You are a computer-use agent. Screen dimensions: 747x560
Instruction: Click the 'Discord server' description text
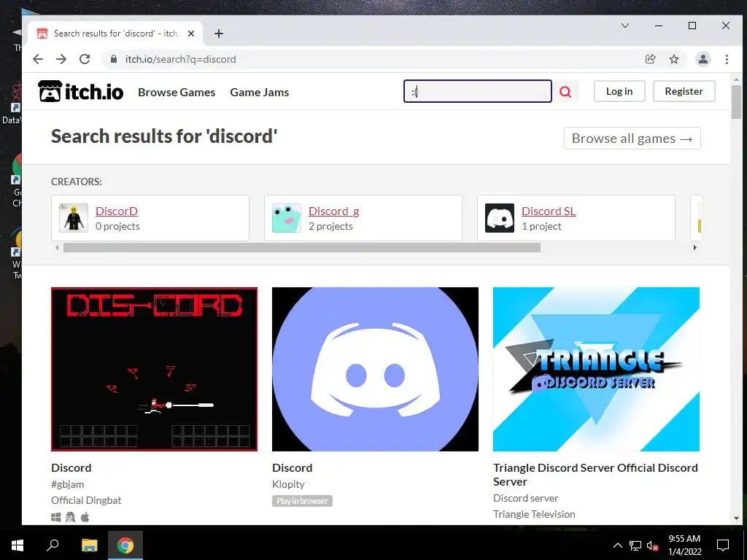coord(525,497)
